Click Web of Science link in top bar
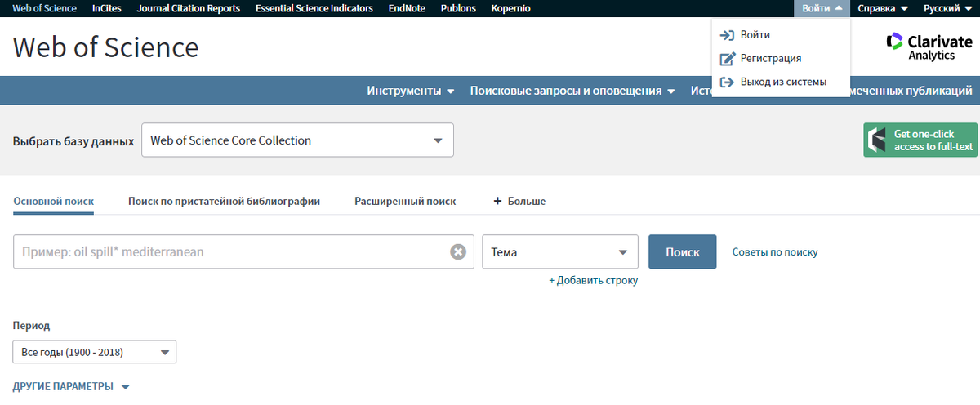The width and height of the screenshot is (980, 405). coord(45,8)
